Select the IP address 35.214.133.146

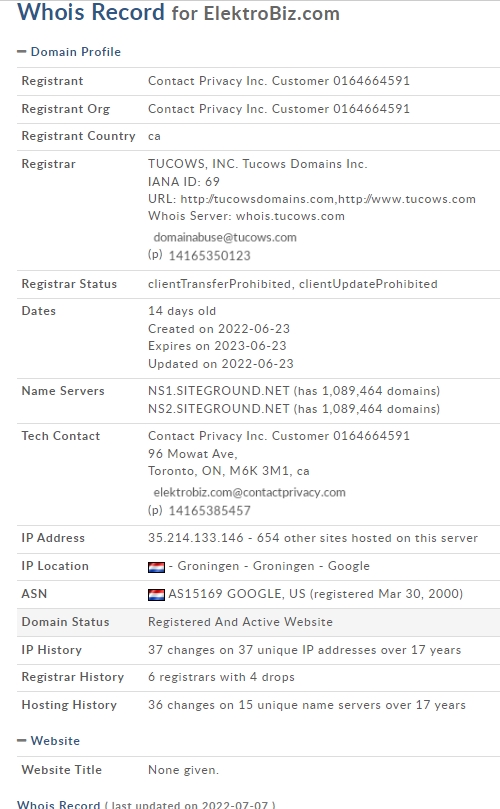click(x=196, y=538)
